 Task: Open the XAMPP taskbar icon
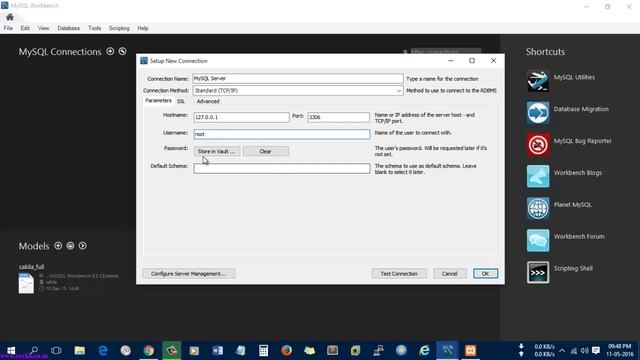click(471, 351)
